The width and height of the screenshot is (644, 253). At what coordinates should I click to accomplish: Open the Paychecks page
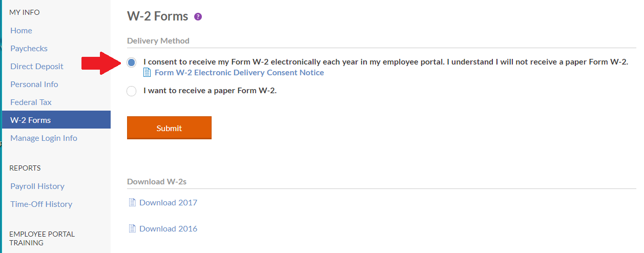[29, 48]
